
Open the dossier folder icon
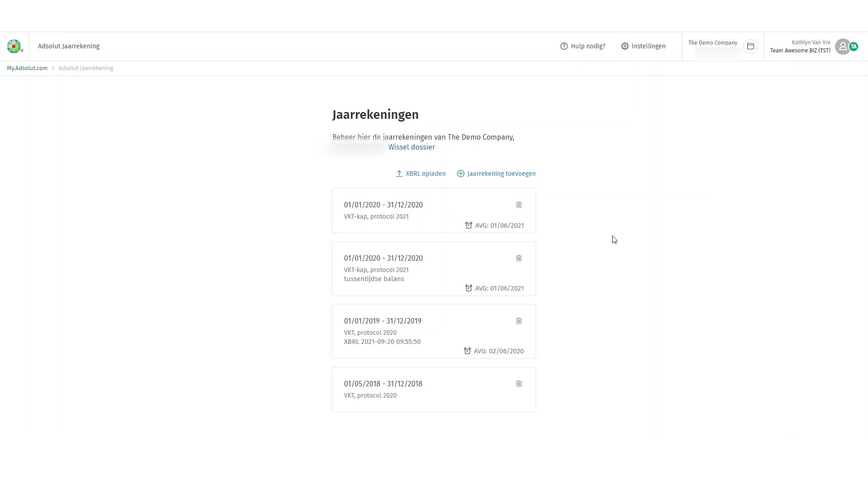coord(750,46)
